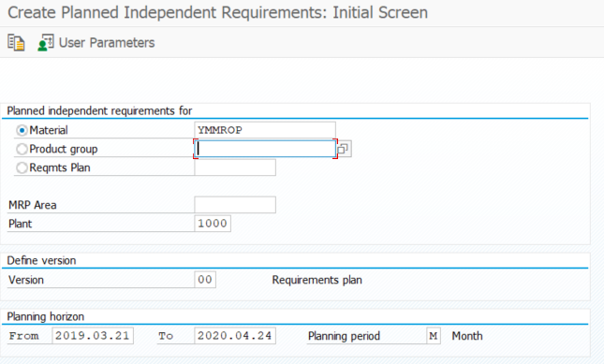Click the 'Plant' label
604x364 pixels.
[x=21, y=224]
